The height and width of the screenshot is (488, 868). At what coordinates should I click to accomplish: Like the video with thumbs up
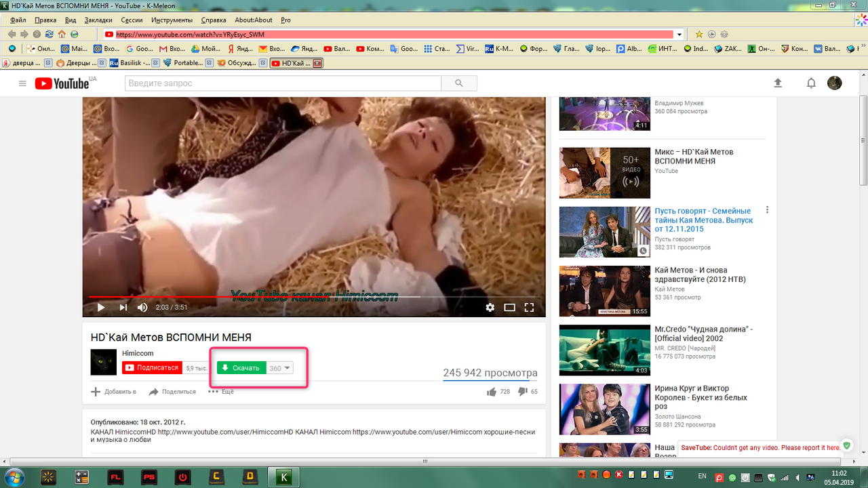coord(492,391)
